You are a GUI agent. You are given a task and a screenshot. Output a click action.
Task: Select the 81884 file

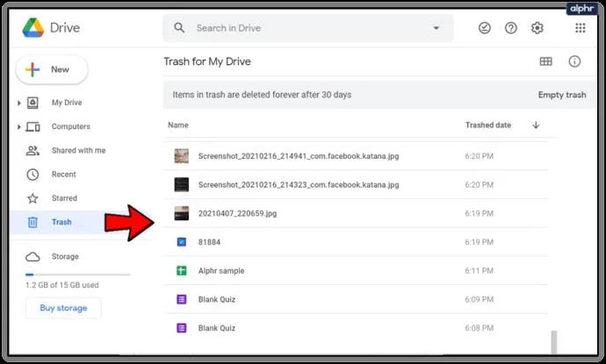pos(356,242)
